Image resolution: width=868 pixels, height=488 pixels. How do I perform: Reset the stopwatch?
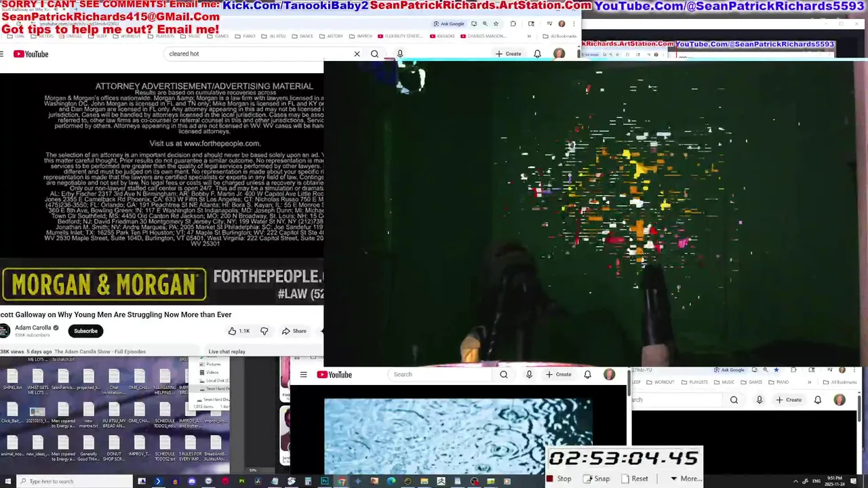click(635, 479)
